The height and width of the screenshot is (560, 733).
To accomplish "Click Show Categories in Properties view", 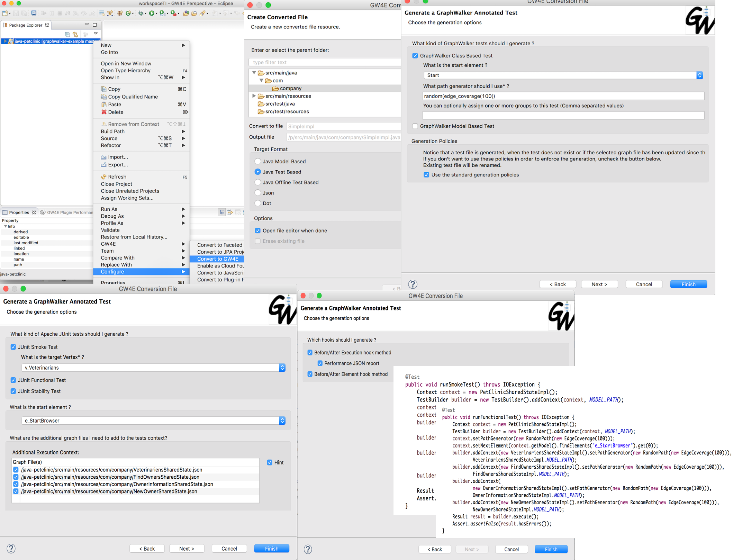I will tap(222, 212).
